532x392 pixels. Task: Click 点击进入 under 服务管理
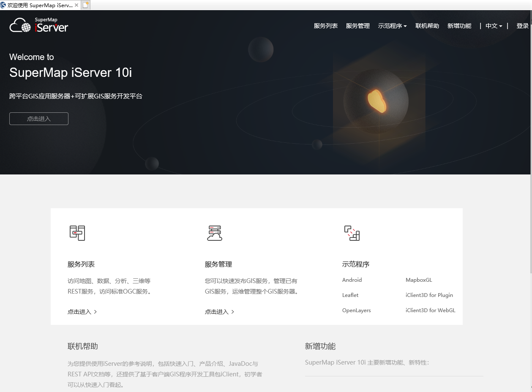point(220,312)
